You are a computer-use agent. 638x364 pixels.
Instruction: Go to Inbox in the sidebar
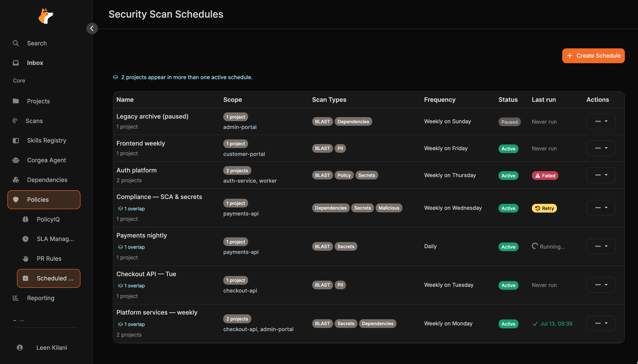click(x=44, y=63)
